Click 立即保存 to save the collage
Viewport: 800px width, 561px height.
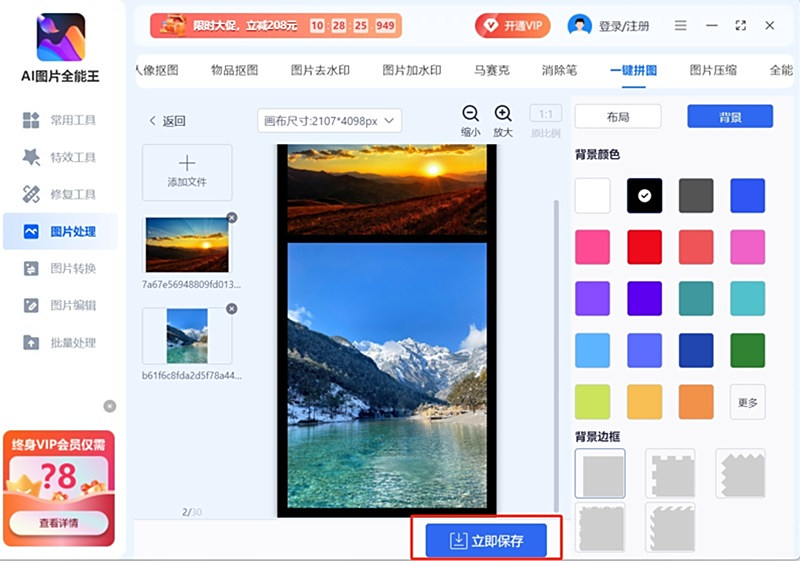pyautogui.click(x=486, y=540)
